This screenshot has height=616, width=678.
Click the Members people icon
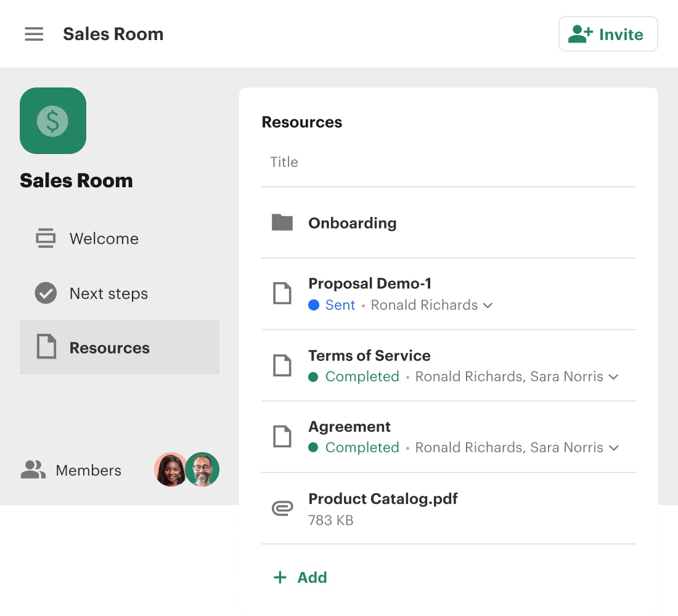(33, 470)
